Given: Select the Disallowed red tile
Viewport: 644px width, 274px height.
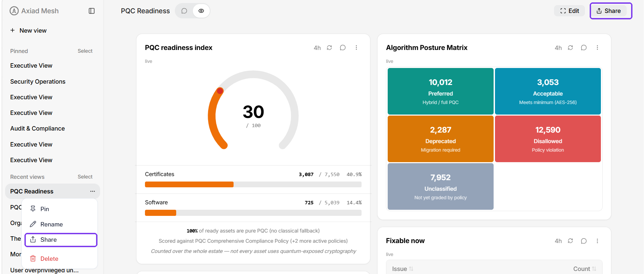Looking at the screenshot, I should [x=548, y=139].
